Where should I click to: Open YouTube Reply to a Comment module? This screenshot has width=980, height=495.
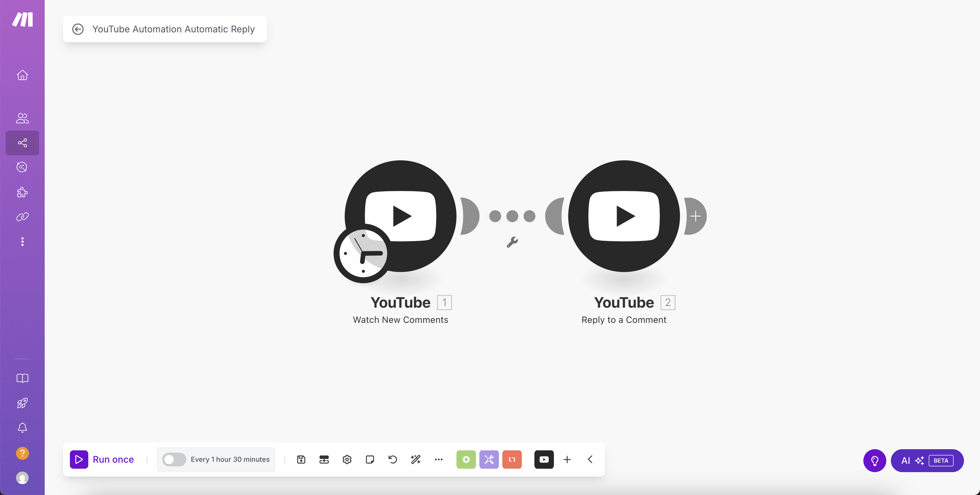tap(624, 216)
